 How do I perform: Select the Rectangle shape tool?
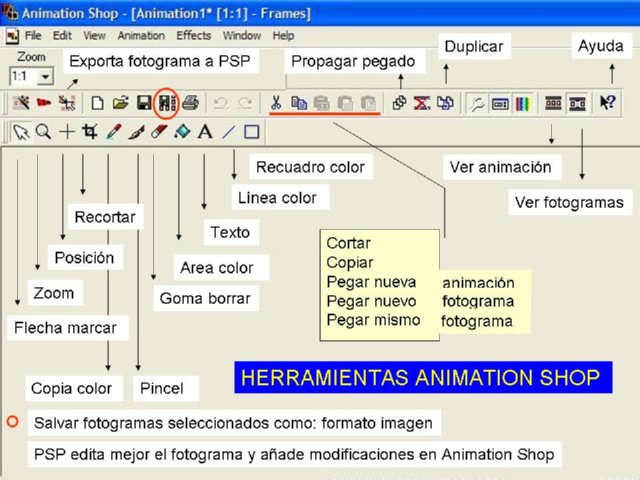pos(251,132)
